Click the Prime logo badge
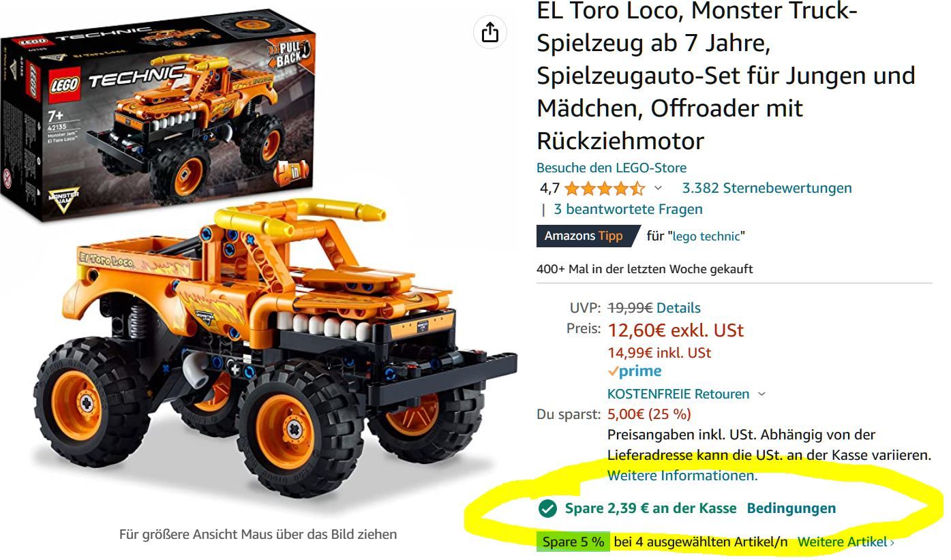The width and height of the screenshot is (951, 560). pos(635,371)
